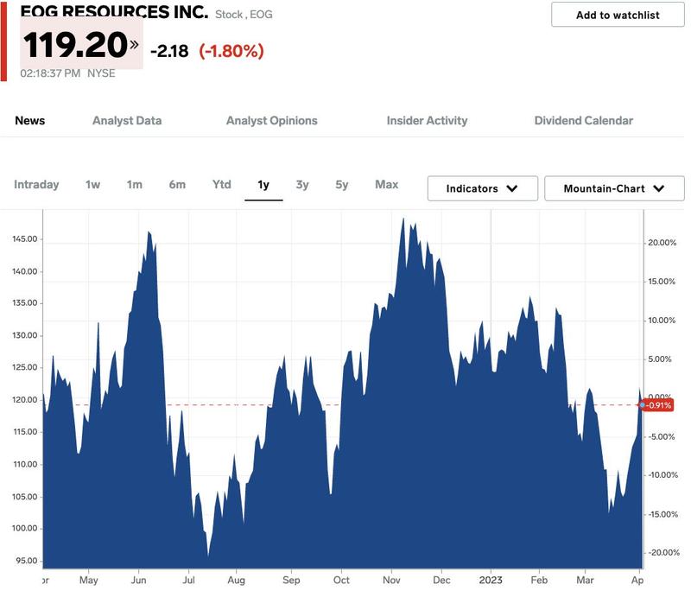Switch the chart to 6m range
Image resolution: width=691 pixels, height=616 pixels.
pos(177,184)
